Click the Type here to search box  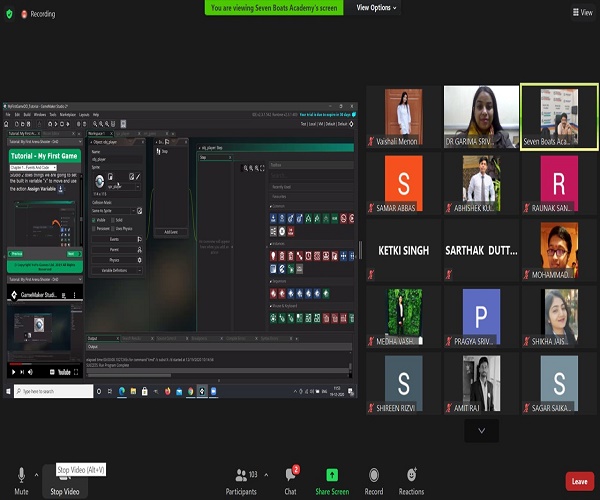54,391
